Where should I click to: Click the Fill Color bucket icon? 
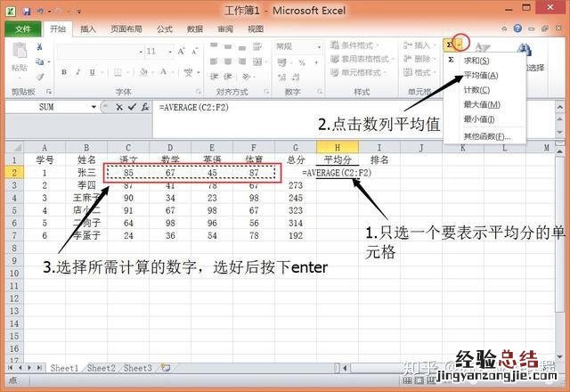(144, 72)
